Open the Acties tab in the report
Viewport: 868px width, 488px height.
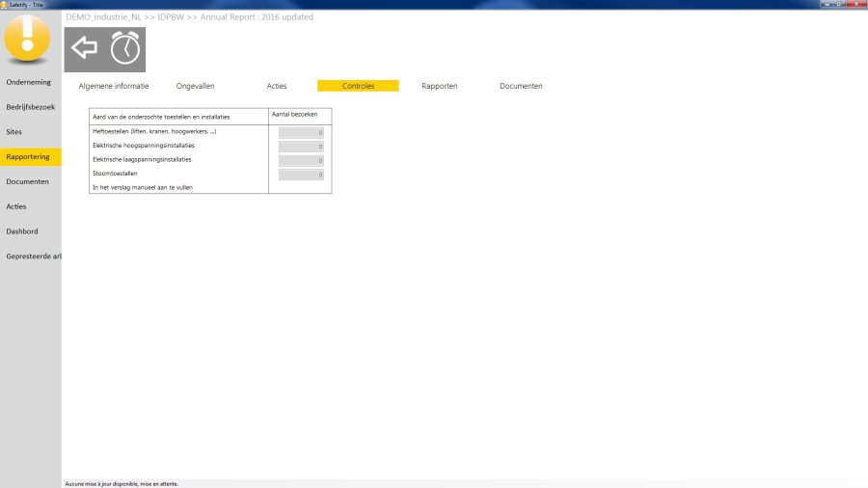(x=277, y=86)
